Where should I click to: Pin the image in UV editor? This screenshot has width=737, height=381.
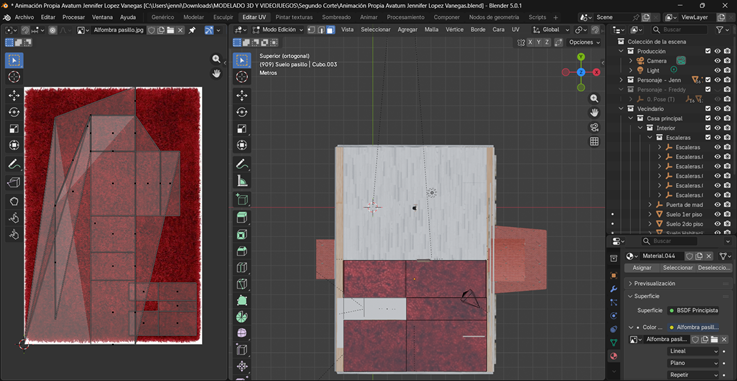[192, 30]
